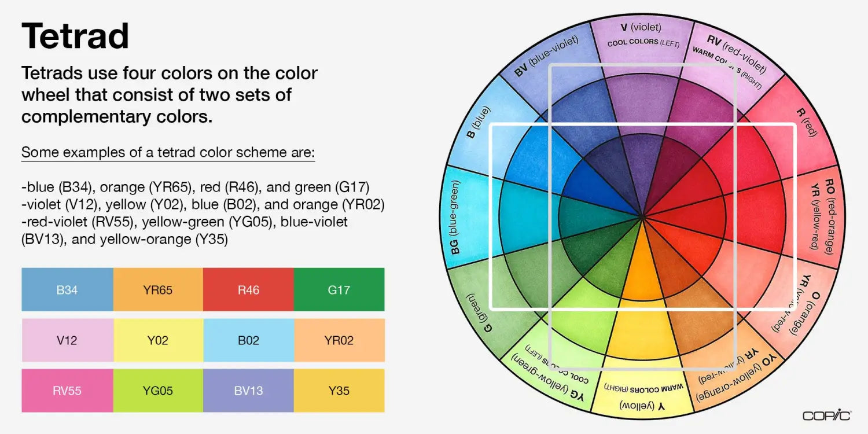This screenshot has height=434, width=868.
Task: Click the RV55 pink swatch
Action: coord(67,391)
